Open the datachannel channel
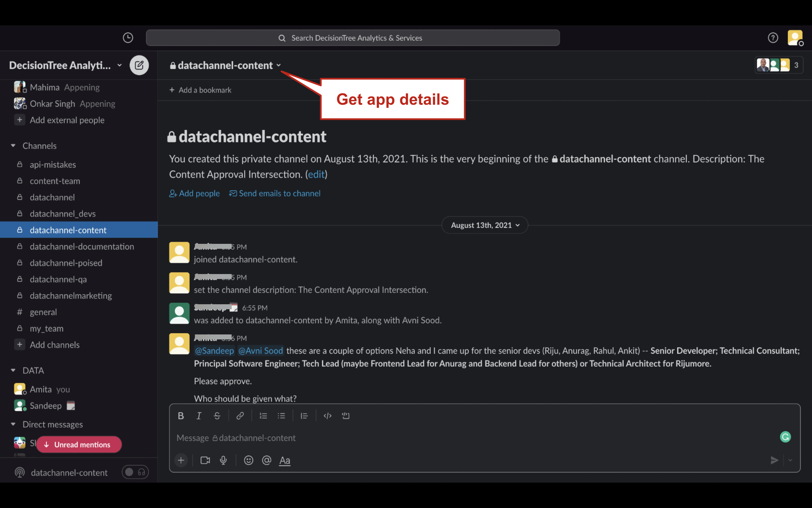This screenshot has height=508, width=812. pos(79,197)
